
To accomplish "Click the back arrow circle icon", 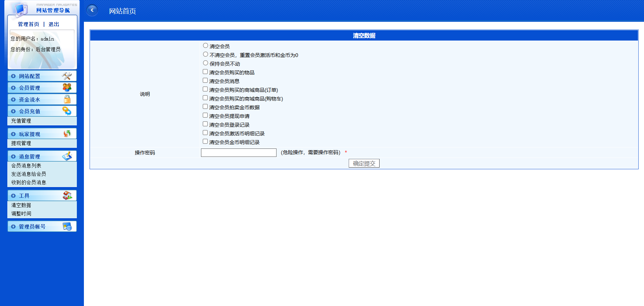I will point(92,10).
